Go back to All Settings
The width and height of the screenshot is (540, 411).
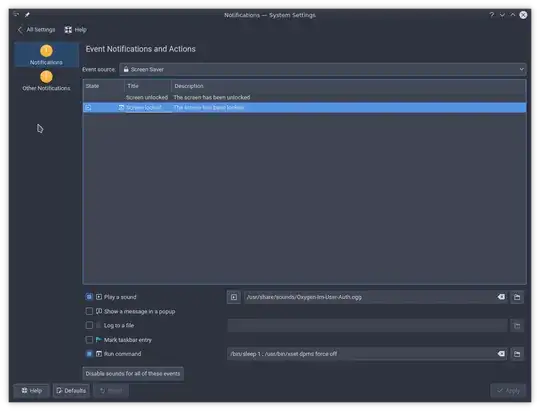[x=36, y=30]
